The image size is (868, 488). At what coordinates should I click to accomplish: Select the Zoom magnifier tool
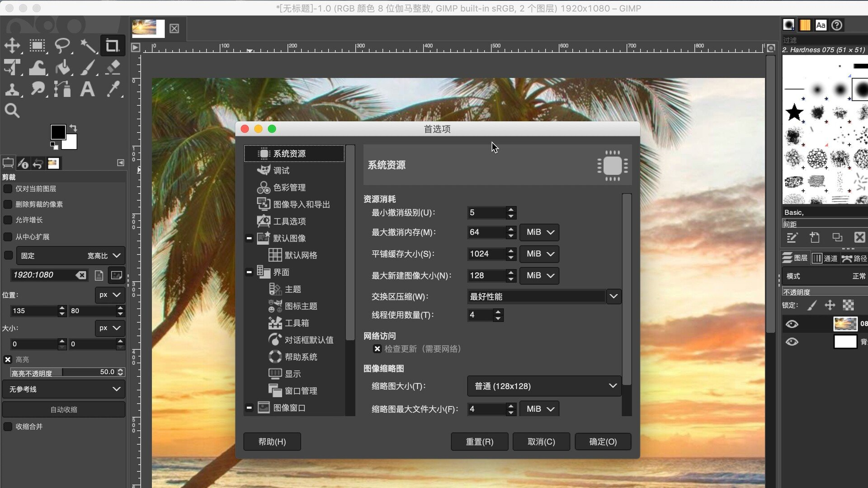(x=12, y=111)
